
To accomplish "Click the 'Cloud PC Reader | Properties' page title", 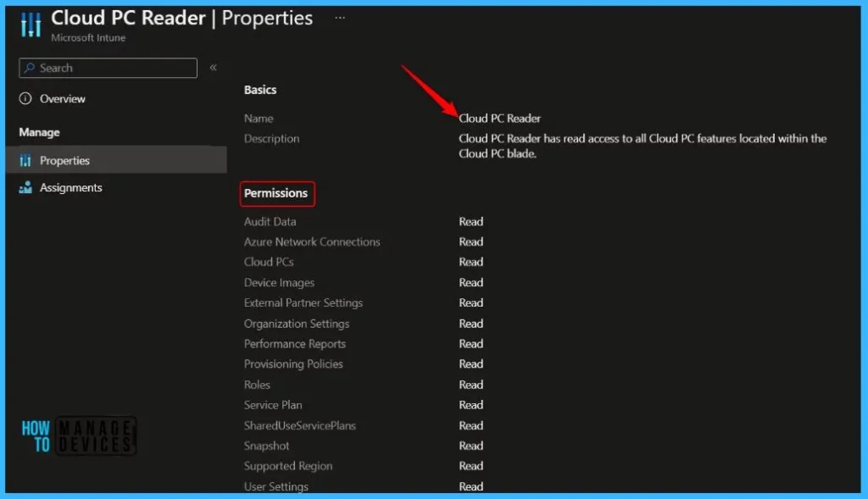I will (x=181, y=19).
